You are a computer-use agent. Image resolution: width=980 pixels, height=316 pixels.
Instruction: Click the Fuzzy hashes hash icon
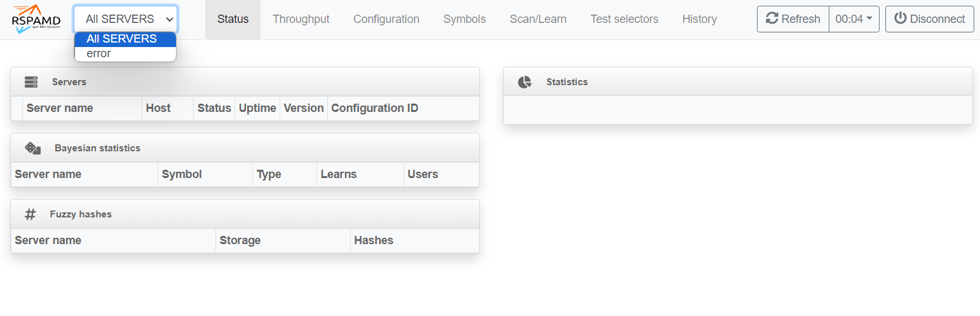(30, 214)
